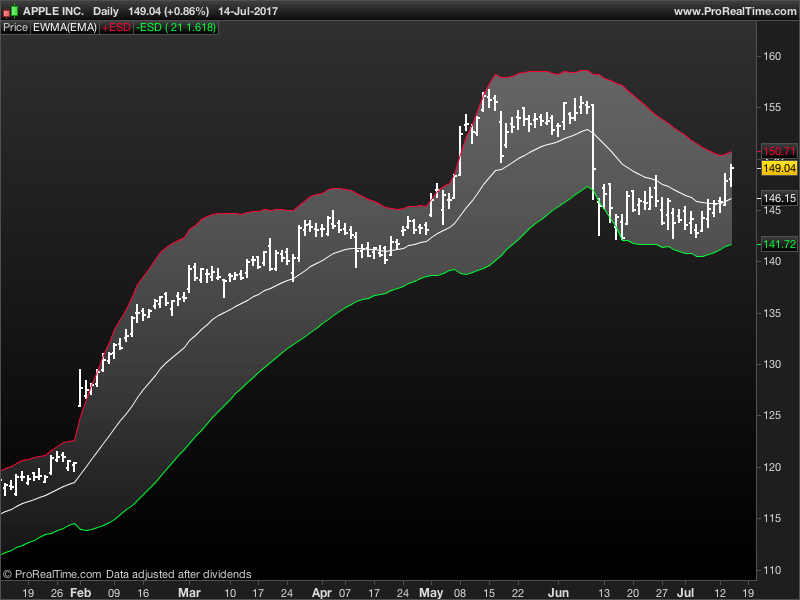
Task: Click the green -ESD (21 1.618) label
Action: pyautogui.click(x=176, y=28)
